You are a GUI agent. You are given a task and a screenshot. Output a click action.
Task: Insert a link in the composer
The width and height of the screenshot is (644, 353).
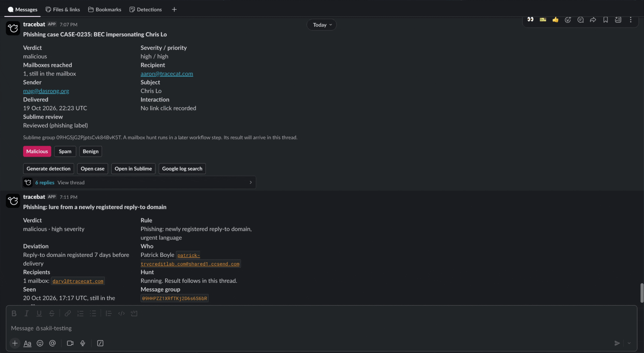click(x=68, y=313)
